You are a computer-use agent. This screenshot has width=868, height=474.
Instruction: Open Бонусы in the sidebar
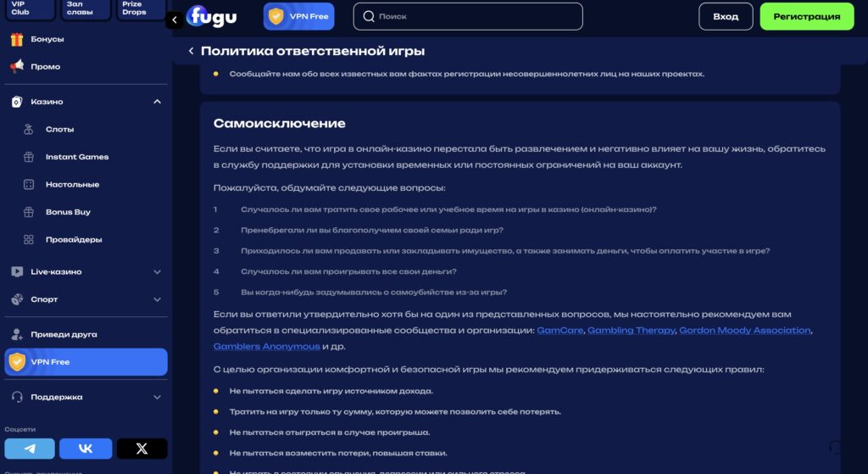(x=47, y=39)
